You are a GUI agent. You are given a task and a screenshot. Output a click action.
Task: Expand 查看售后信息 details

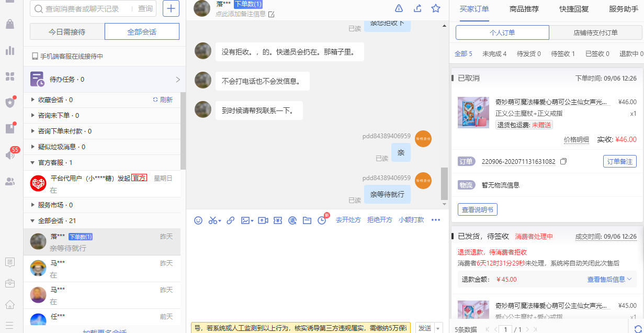click(x=609, y=280)
